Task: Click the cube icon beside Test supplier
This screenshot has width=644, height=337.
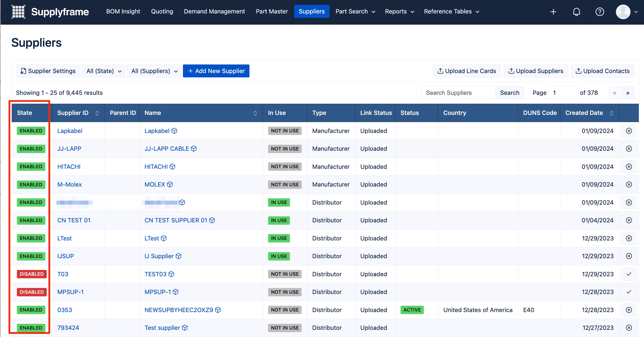Action: [185, 328]
